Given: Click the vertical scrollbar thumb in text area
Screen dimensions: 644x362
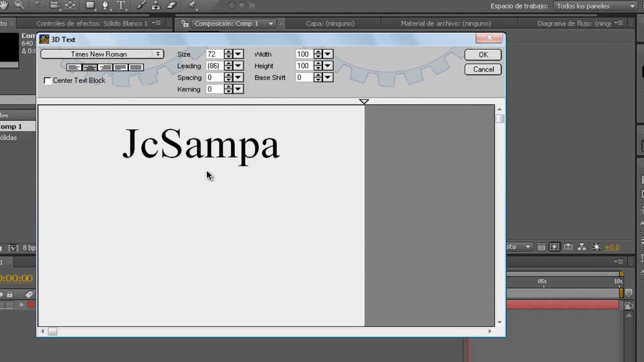Looking at the screenshot, I should click(499, 119).
